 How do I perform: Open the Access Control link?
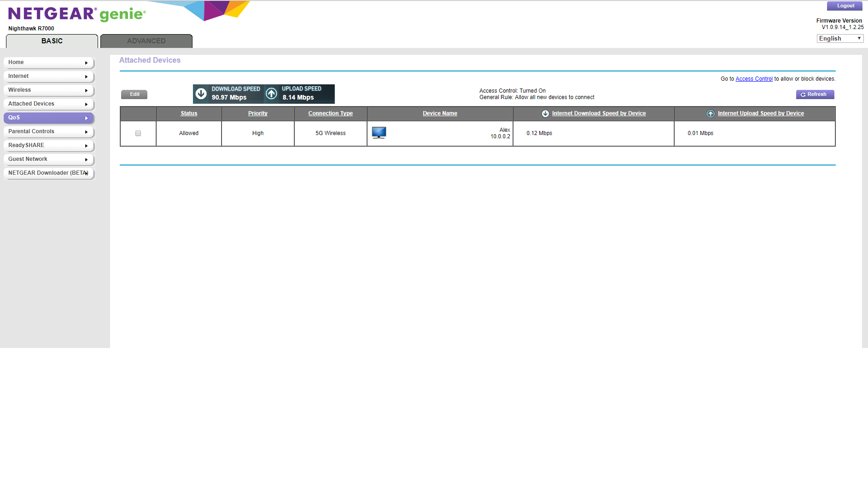(x=754, y=78)
